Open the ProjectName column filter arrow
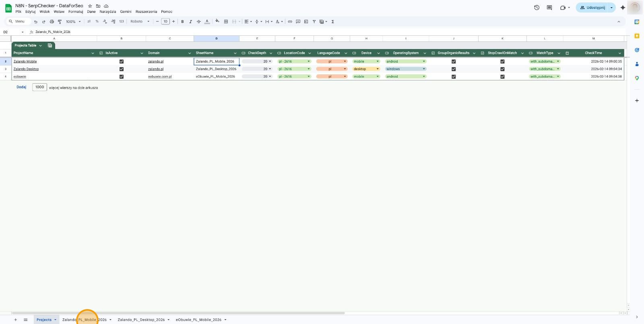The image size is (644, 324). tap(93, 53)
